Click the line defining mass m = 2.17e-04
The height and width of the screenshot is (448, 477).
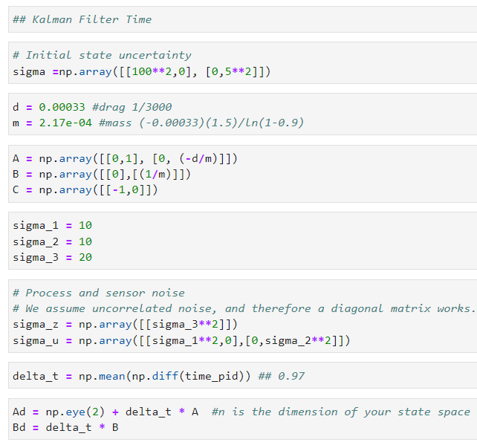[x=52, y=123]
